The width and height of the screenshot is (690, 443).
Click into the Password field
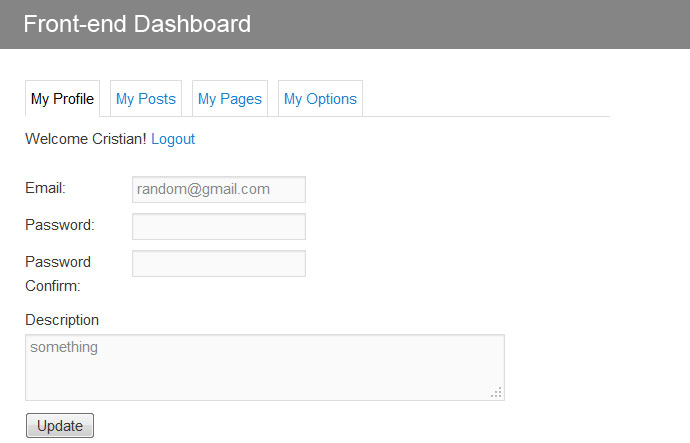(x=219, y=227)
